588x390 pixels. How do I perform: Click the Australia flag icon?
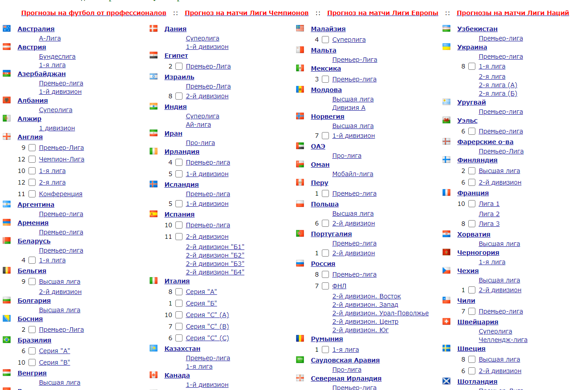coord(7,28)
